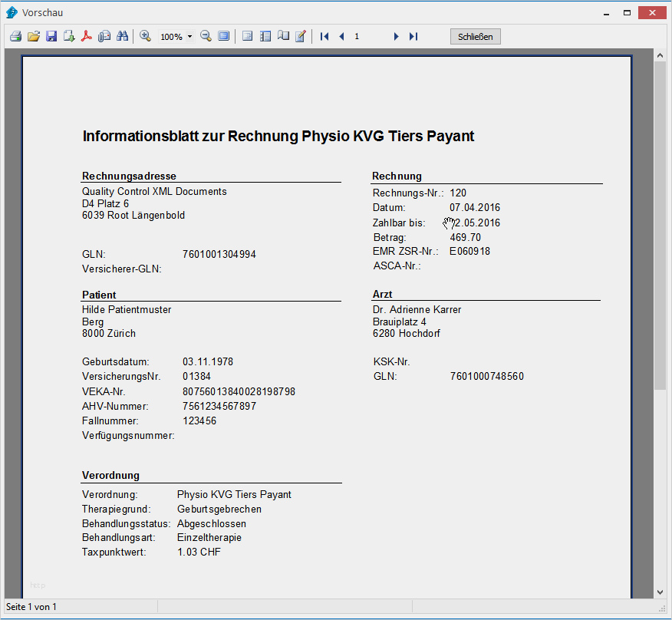Click VEKA-Nr. value 80756013840028198798
Viewport: 672px width, 620px height.
coord(239,392)
